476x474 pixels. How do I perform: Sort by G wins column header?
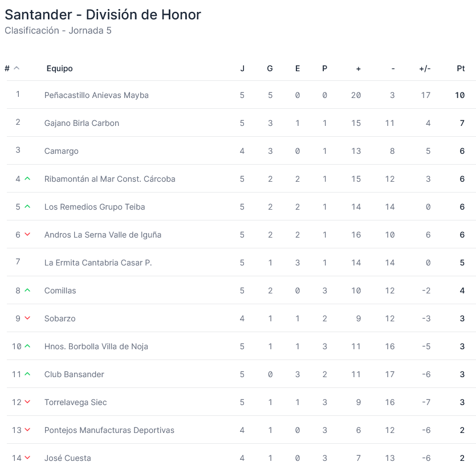(x=270, y=68)
